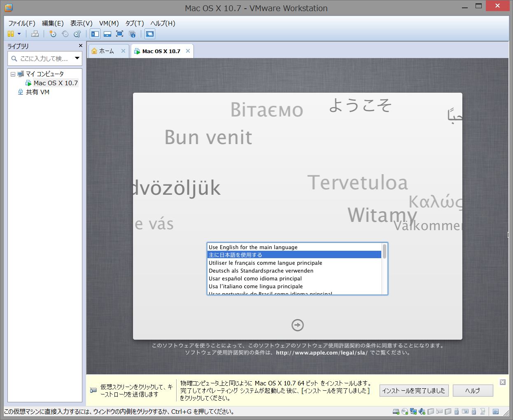Viewport: 513px width, 420px height.
Task: Choose Use English for the main language
Action: (294, 247)
